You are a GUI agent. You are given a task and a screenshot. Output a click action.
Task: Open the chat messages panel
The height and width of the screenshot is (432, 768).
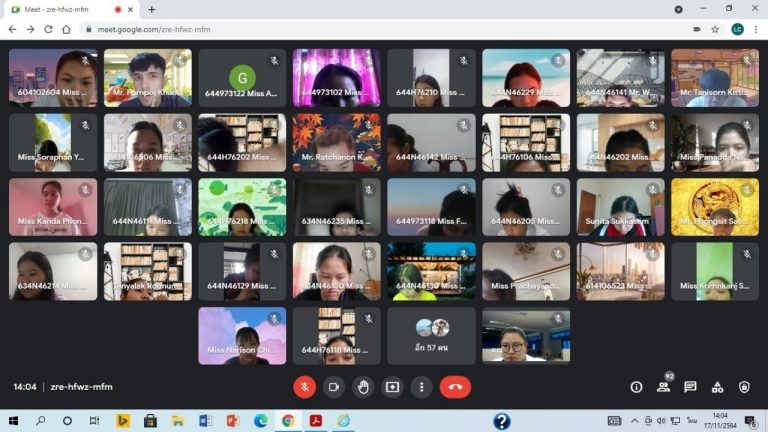[x=690, y=387]
